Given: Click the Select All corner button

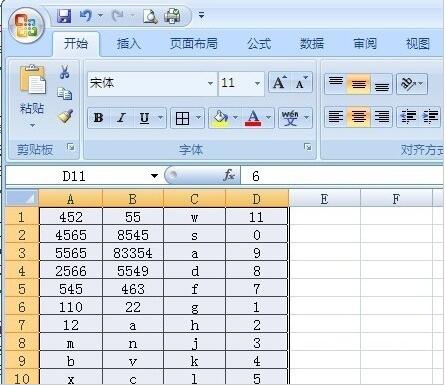Looking at the screenshot, I should [22, 199].
